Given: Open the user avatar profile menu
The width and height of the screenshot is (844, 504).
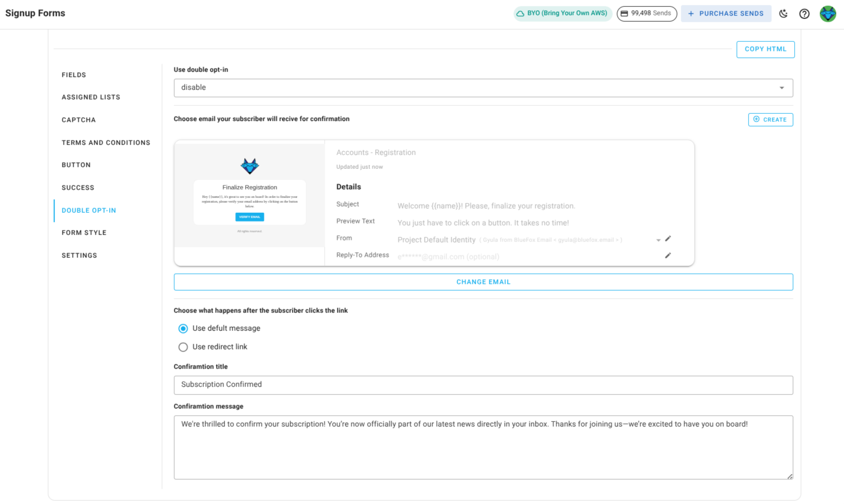Looking at the screenshot, I should [828, 14].
